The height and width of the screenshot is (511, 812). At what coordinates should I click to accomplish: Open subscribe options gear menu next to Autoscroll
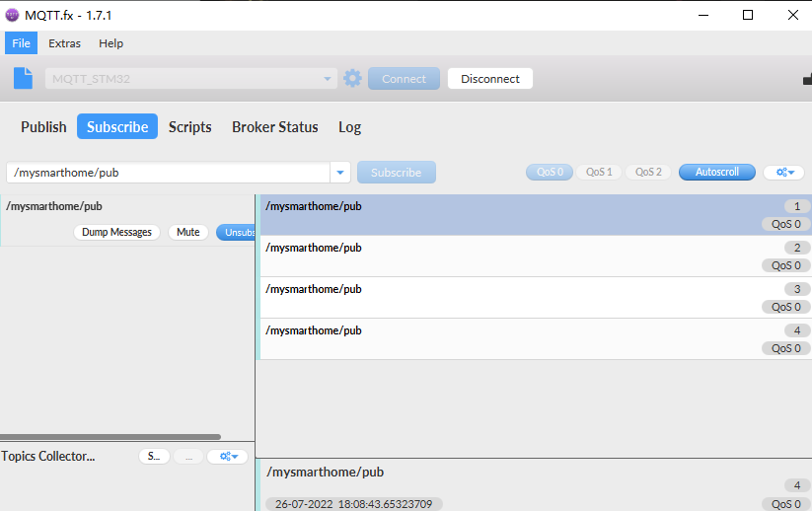tap(784, 173)
